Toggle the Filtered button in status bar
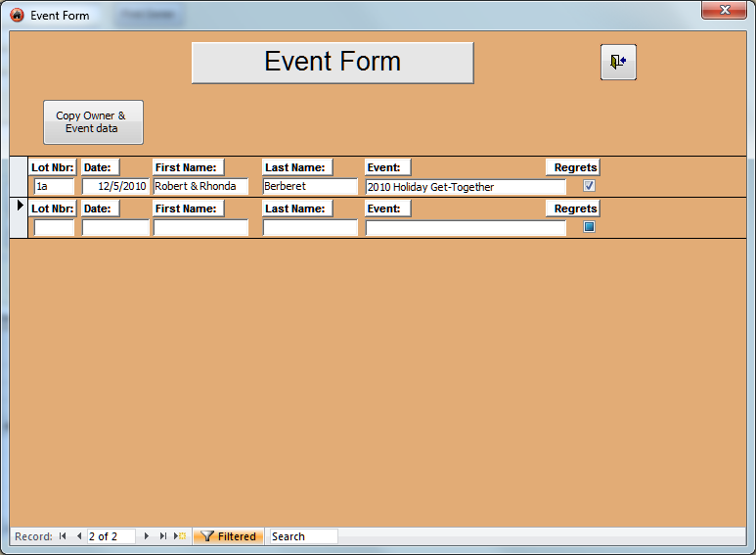 tap(228, 536)
